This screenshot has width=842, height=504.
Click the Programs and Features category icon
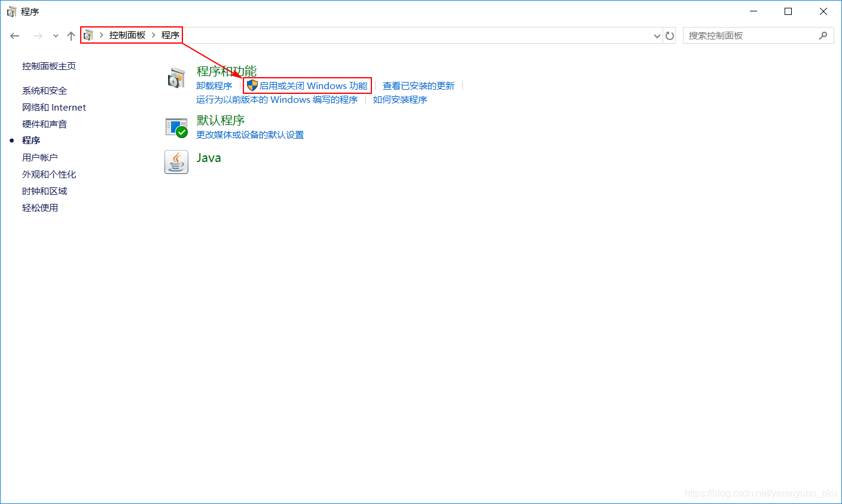tap(176, 78)
